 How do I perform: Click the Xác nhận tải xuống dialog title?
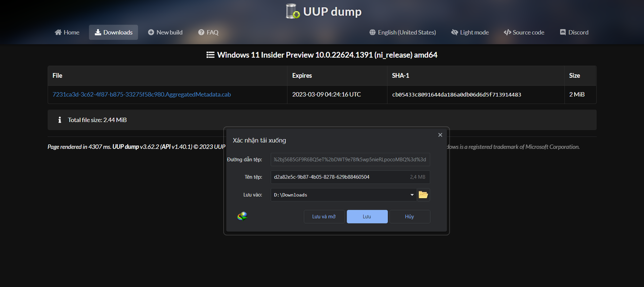coord(259,140)
